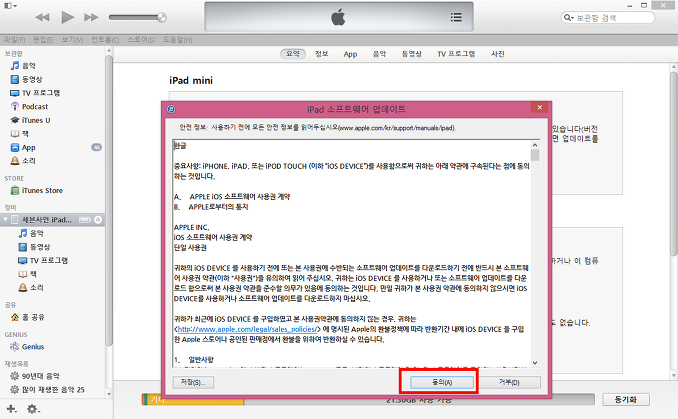Open the iTunes window menu icon
The height and width of the screenshot is (419, 678).
[10, 6]
